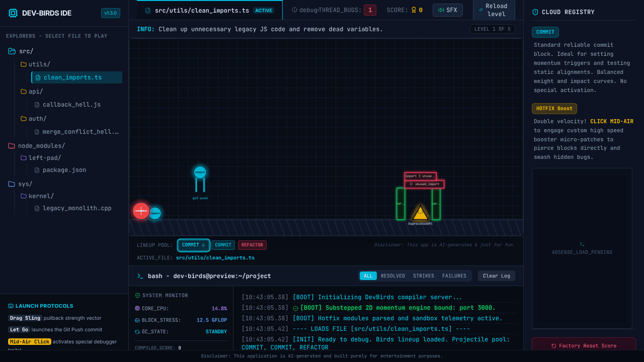Image resolution: width=644 pixels, height=362 pixels.
Task: Click the LOADS FILE log line
Action: (381, 329)
